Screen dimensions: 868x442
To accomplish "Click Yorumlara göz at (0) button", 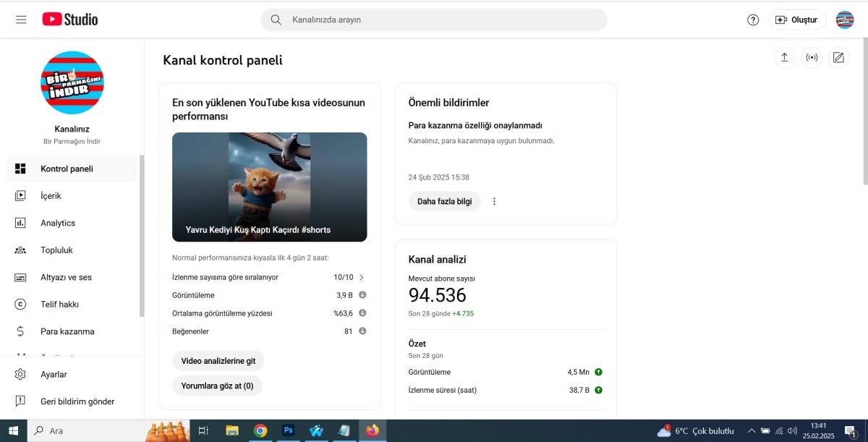I will 217,386.
